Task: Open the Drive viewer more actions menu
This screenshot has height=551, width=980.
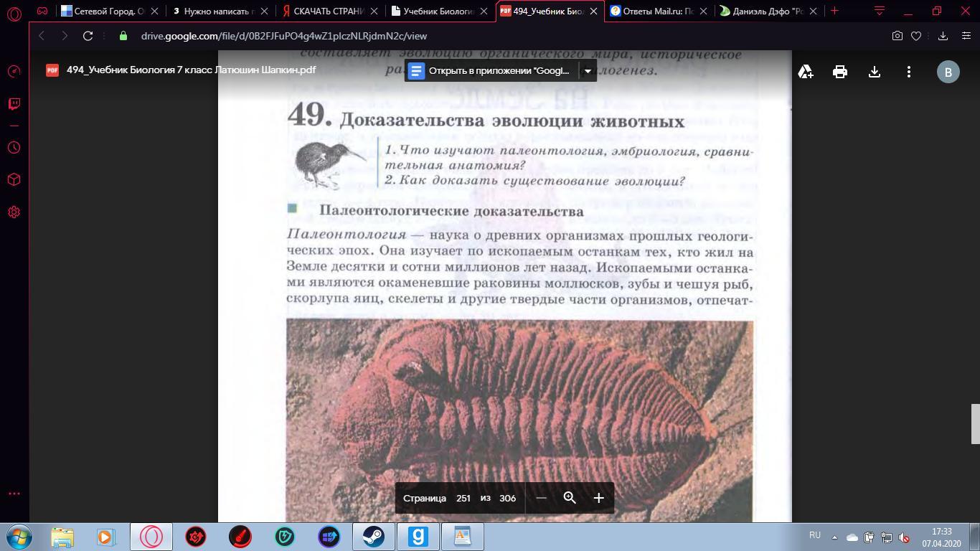Action: (909, 72)
